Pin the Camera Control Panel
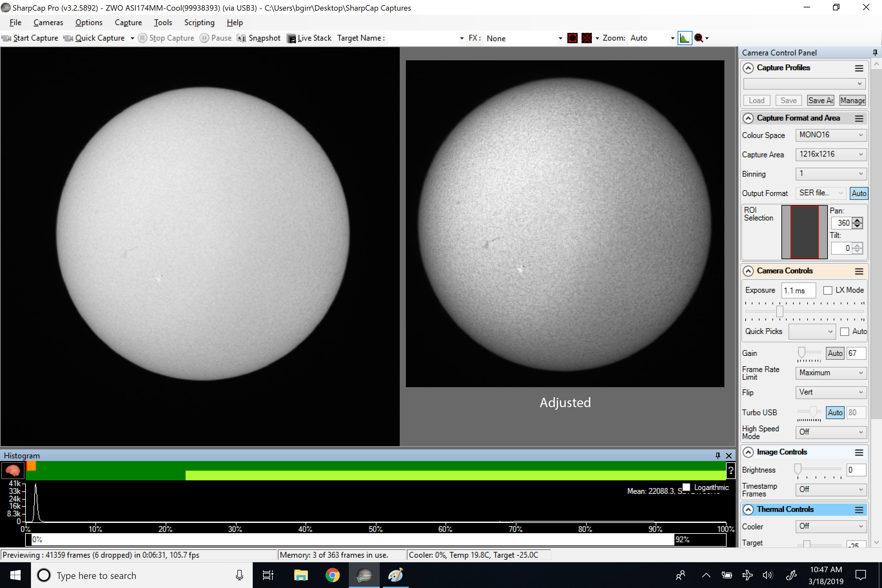This screenshot has height=588, width=882. tap(875, 53)
